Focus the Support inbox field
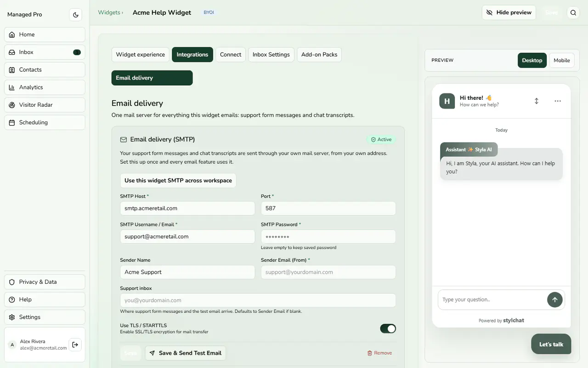Image resolution: width=588 pixels, height=368 pixels. pos(258,300)
